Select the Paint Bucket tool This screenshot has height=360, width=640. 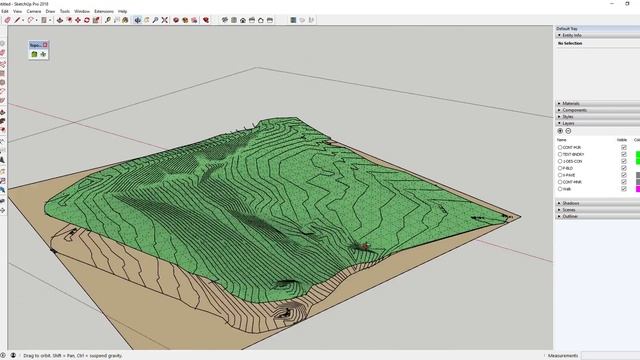pyautogui.click(x=125, y=20)
